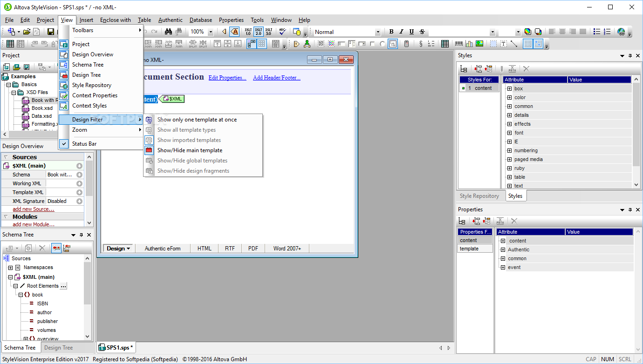Insert a chart using the bar chart icon
Viewport: 643px width, 364px height.
coord(469,44)
